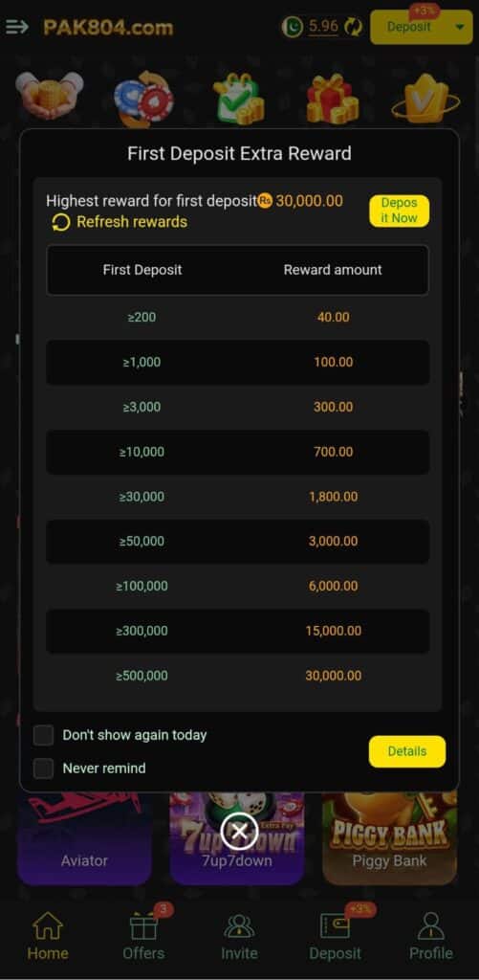The image size is (479, 980).
Task: Switch to the Offers tab
Action: tap(143, 936)
